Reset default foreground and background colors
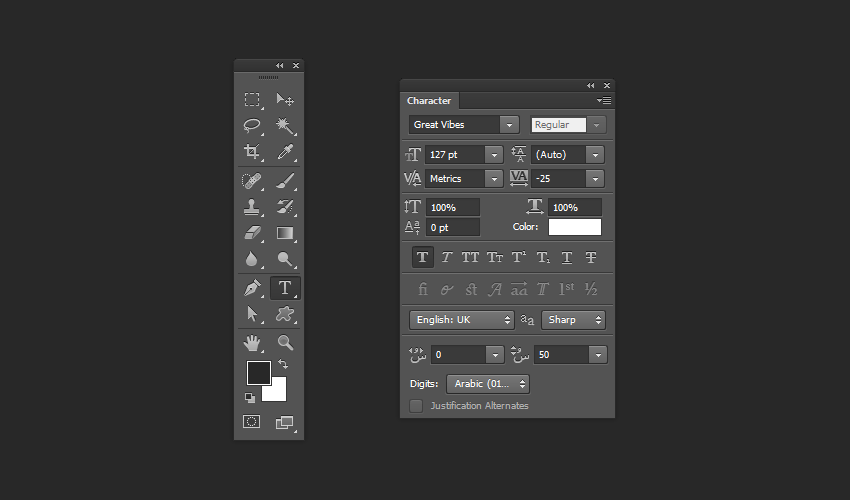The height and width of the screenshot is (500, 850). pos(250,398)
